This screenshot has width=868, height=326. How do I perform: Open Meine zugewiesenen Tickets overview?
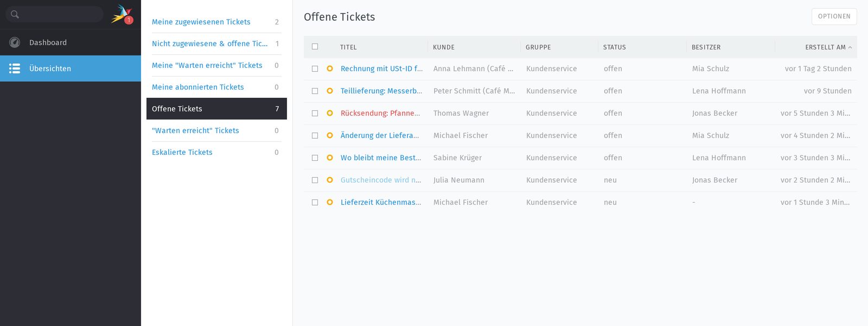point(216,22)
